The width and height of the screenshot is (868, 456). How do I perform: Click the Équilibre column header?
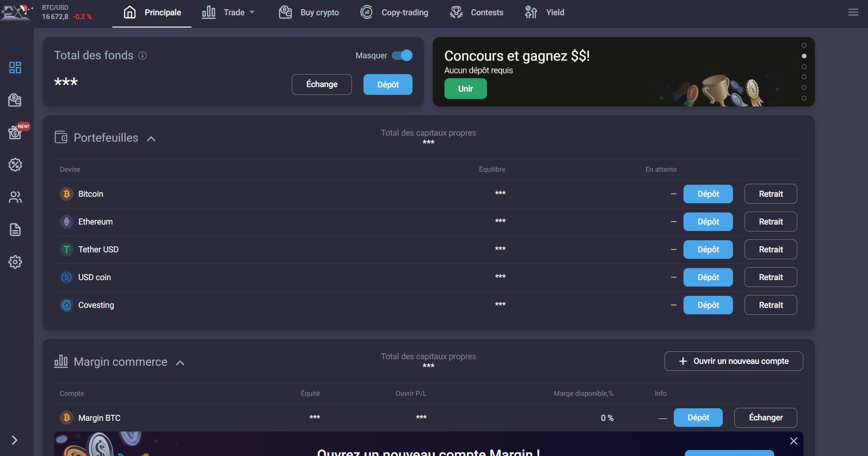pos(492,169)
